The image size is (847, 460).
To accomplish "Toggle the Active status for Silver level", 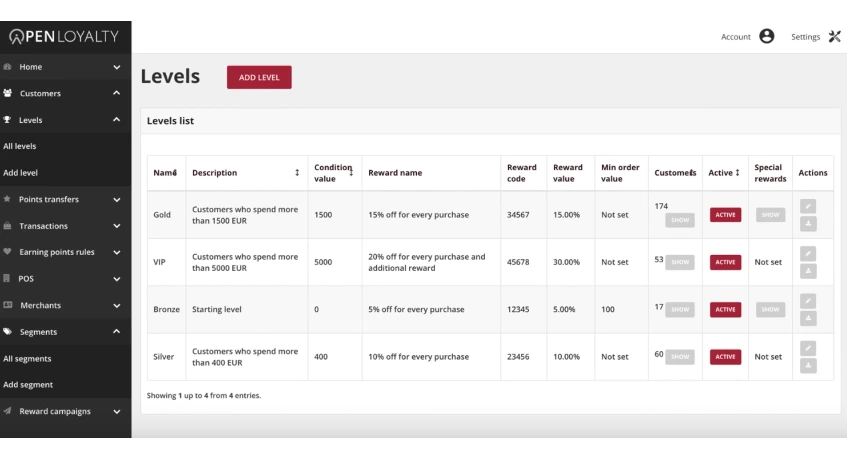I will coord(725,357).
